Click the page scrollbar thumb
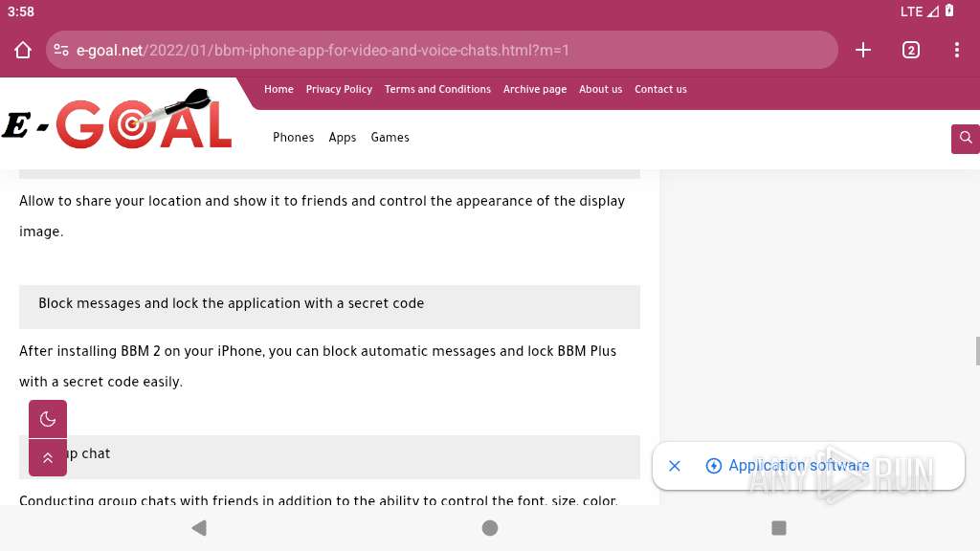This screenshot has width=980, height=551. (977, 351)
